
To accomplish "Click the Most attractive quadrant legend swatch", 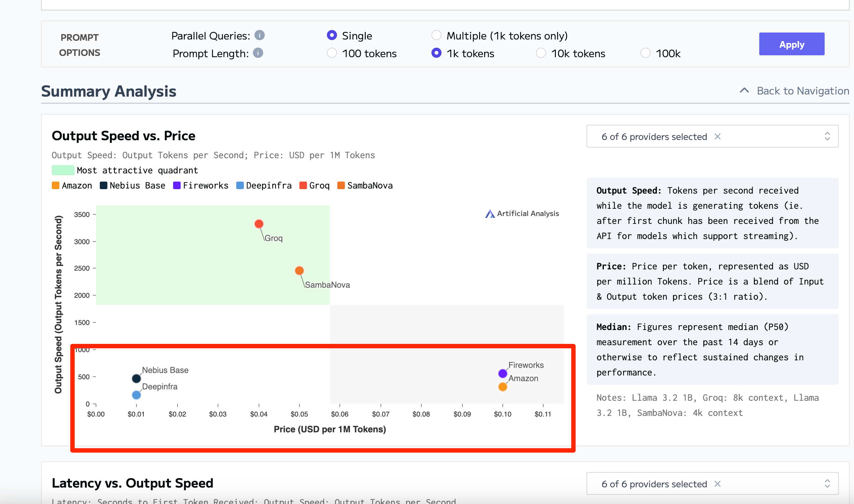I will tap(63, 170).
